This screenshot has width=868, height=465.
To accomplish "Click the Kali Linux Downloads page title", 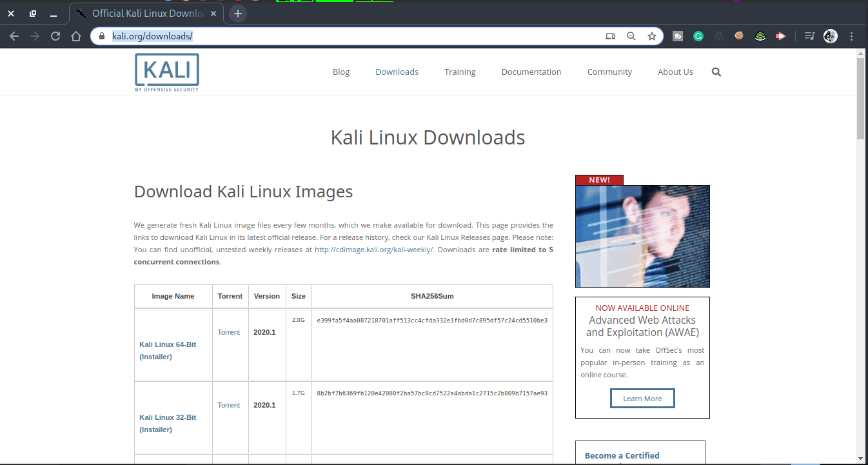I will (x=428, y=137).
